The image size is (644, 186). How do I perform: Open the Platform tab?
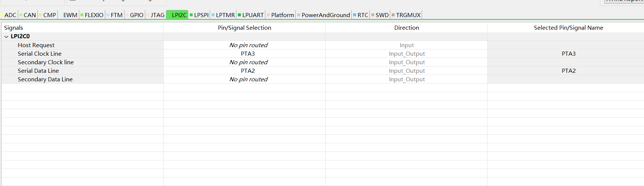(x=280, y=15)
